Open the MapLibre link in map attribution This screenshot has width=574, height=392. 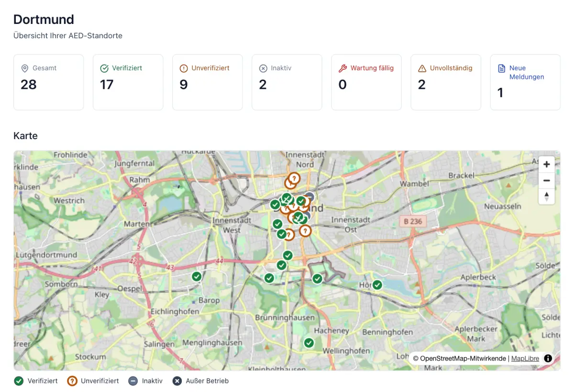pyautogui.click(x=525, y=359)
